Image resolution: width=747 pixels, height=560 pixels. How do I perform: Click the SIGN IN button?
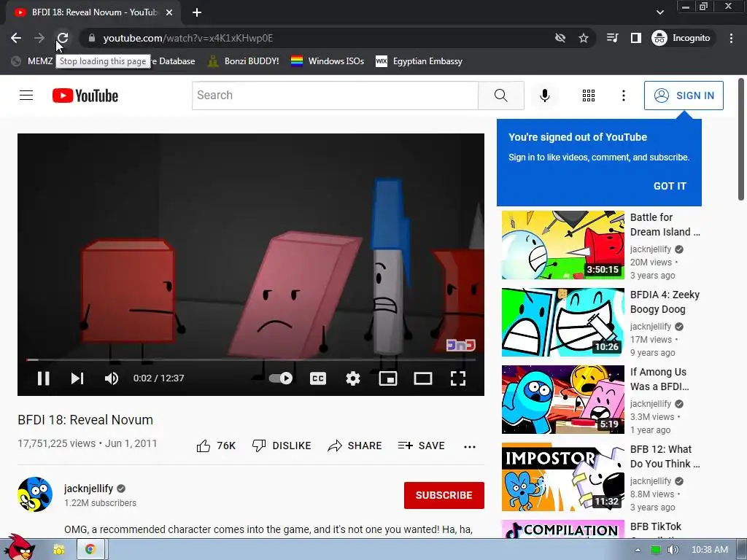[684, 96]
